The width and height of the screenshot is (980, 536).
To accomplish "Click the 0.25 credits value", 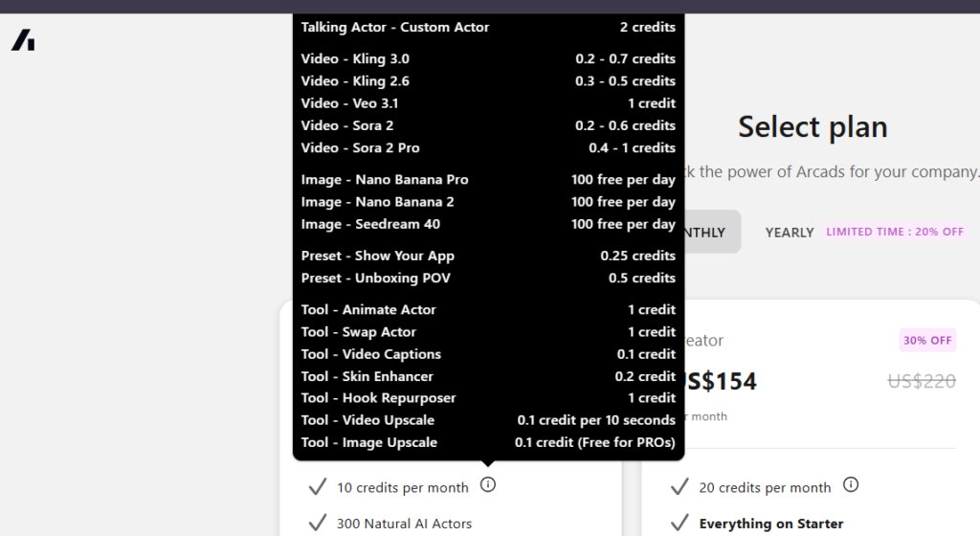I will [638, 257].
